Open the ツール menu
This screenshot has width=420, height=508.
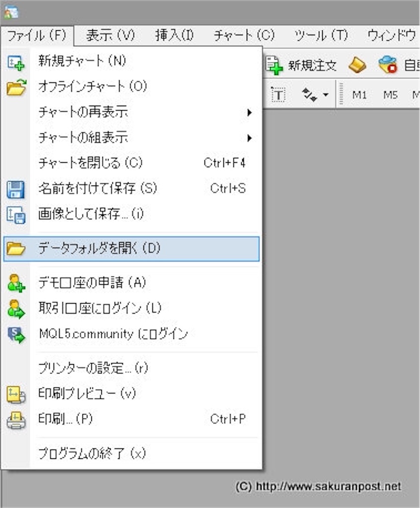point(320,35)
